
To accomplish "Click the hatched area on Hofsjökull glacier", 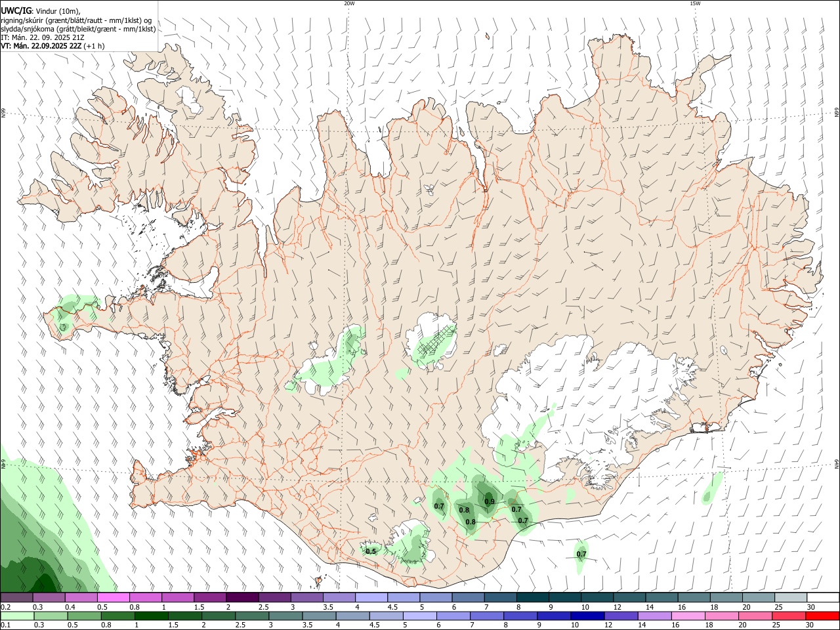I will (x=437, y=340).
